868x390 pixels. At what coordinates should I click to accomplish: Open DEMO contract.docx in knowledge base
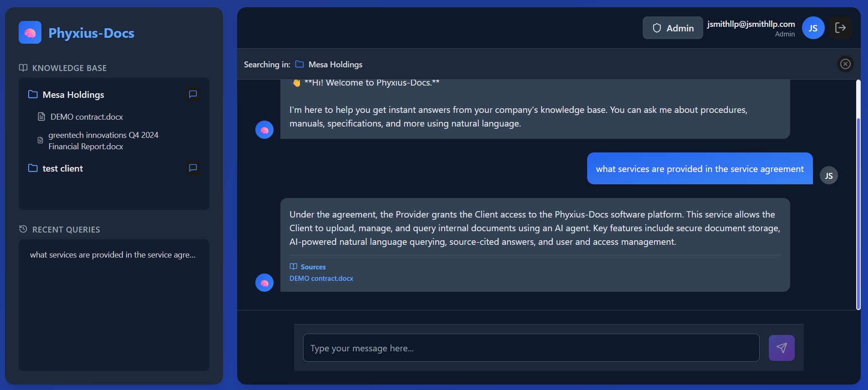(x=86, y=117)
